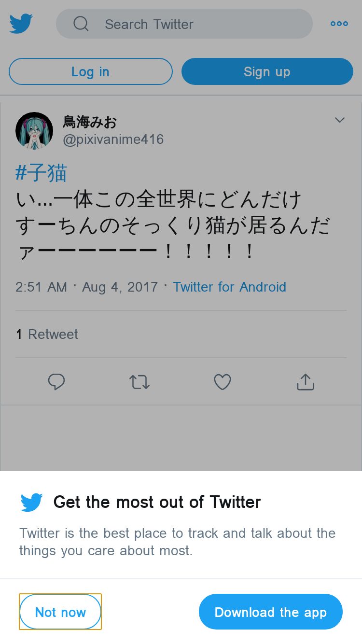Like the tweet with heart icon
The height and width of the screenshot is (644, 362).
click(x=223, y=382)
